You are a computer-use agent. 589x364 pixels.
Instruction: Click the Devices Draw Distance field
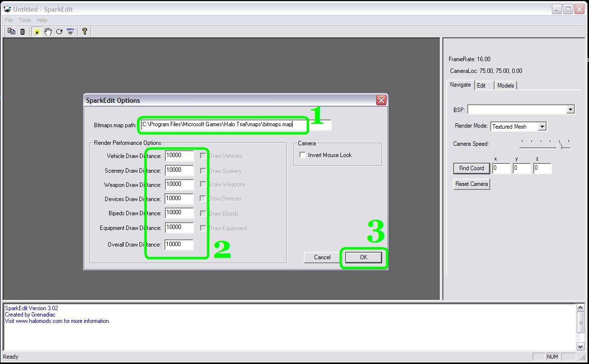pyautogui.click(x=179, y=199)
